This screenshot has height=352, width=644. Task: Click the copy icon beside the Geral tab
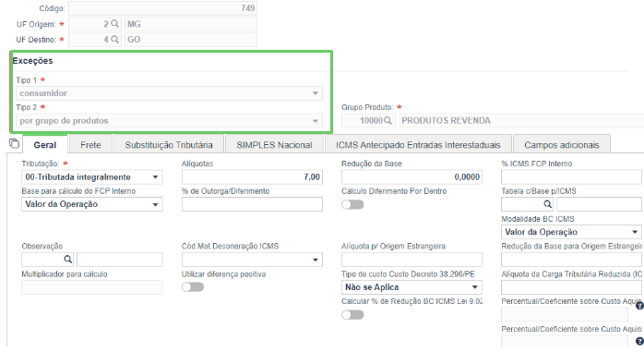click(14, 143)
